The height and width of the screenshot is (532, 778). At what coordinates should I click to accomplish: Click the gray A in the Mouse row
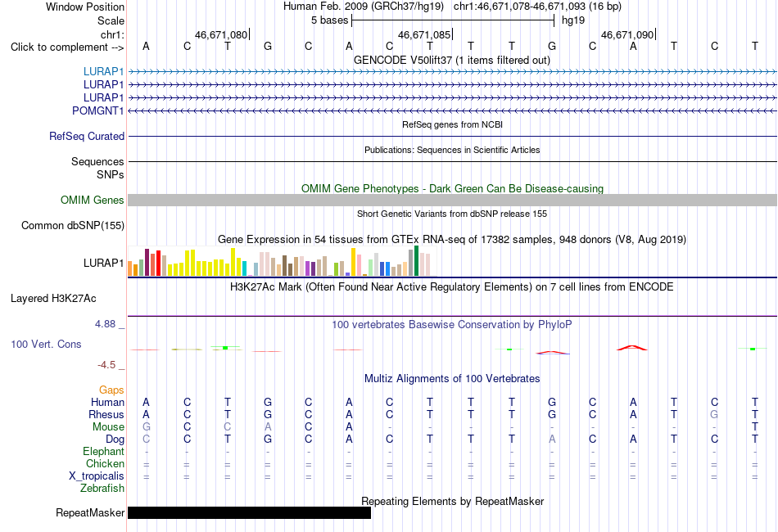(268, 427)
